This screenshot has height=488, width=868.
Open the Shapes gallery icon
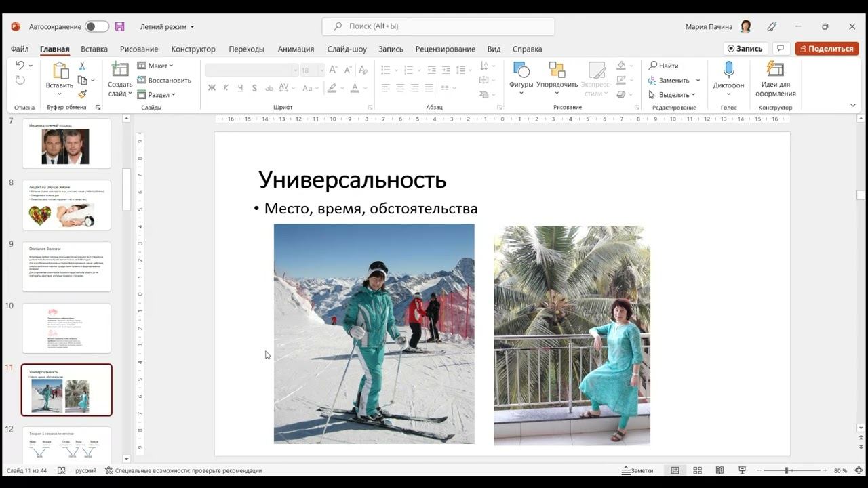(521, 70)
